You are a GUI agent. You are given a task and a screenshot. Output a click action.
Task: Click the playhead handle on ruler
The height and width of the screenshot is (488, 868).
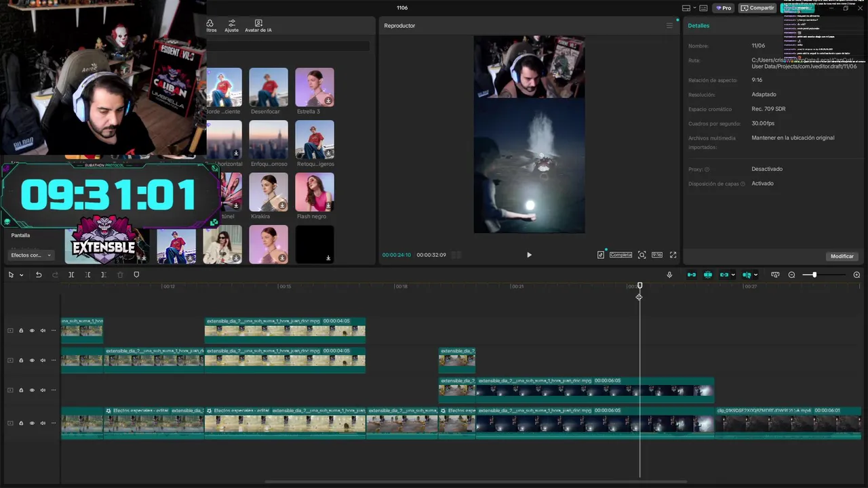pyautogui.click(x=639, y=286)
